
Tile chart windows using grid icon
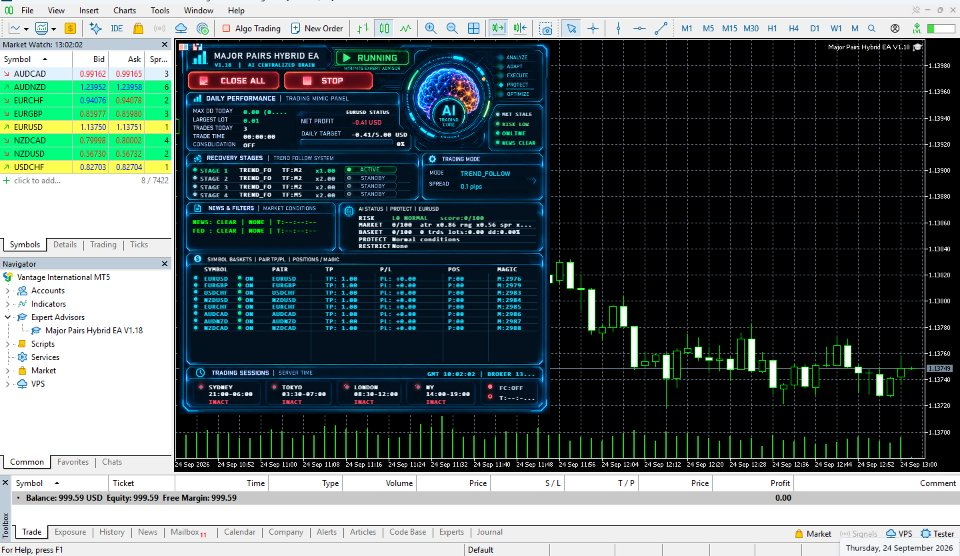pos(474,28)
